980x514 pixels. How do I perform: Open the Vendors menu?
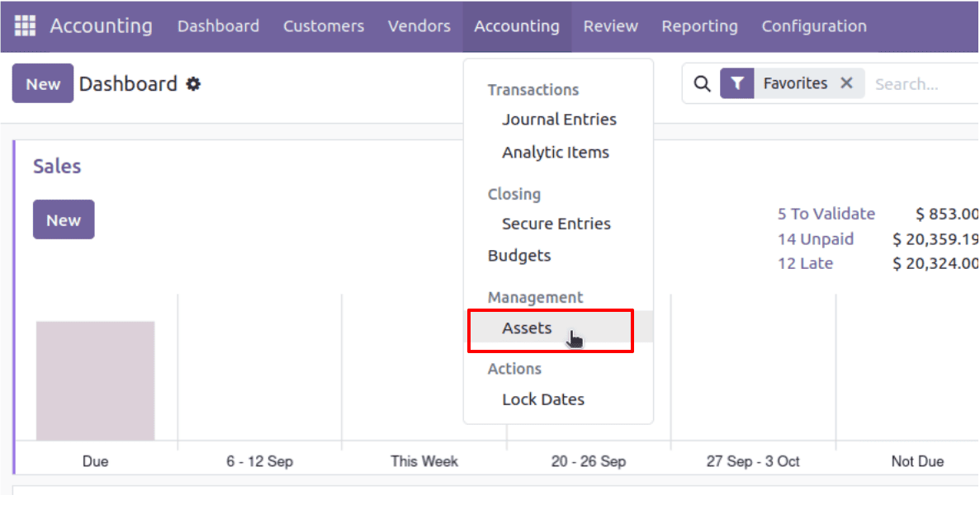tap(419, 26)
